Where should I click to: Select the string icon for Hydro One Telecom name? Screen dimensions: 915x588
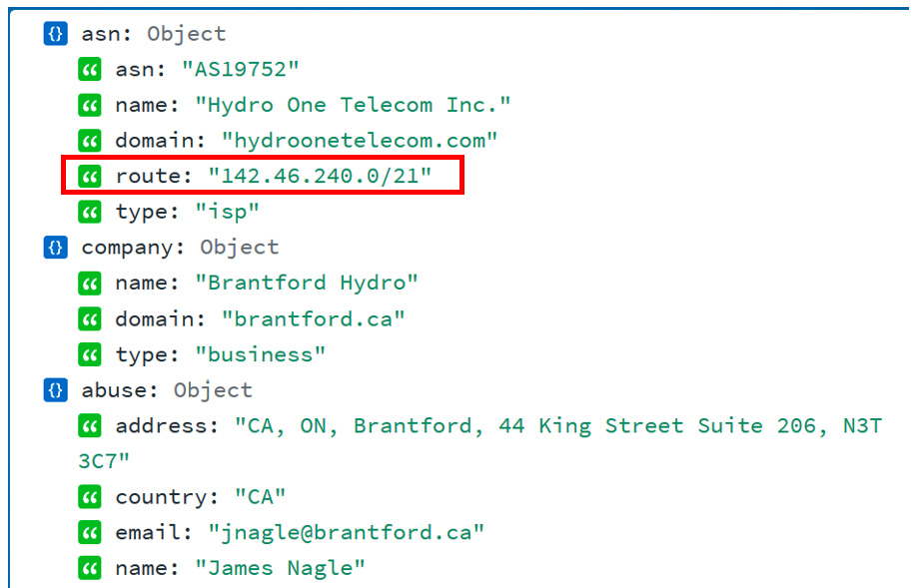coord(90,105)
